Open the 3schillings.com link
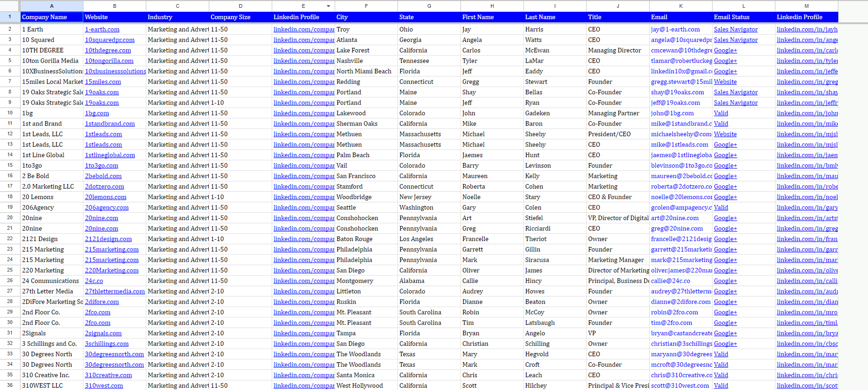 [x=107, y=344]
